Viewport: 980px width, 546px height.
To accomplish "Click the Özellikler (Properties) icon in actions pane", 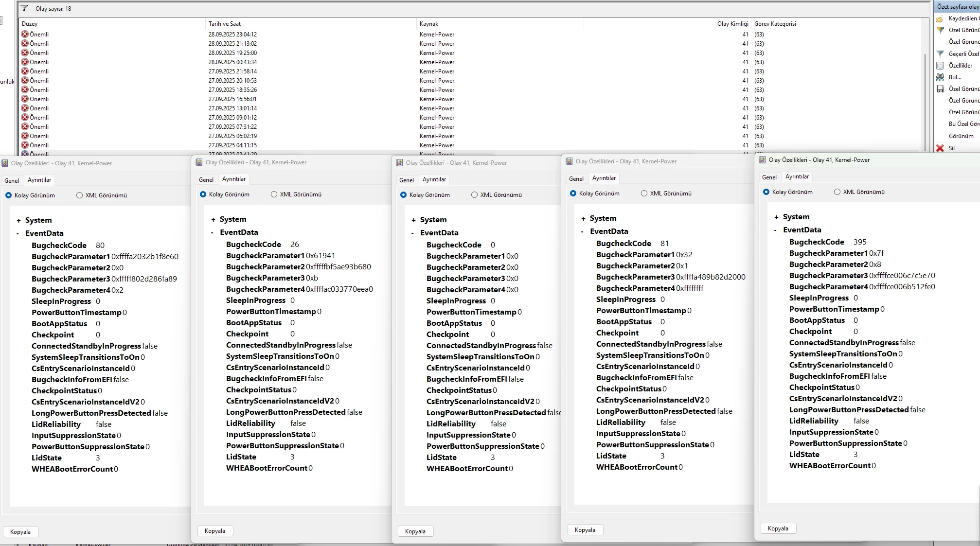I will click(x=940, y=65).
